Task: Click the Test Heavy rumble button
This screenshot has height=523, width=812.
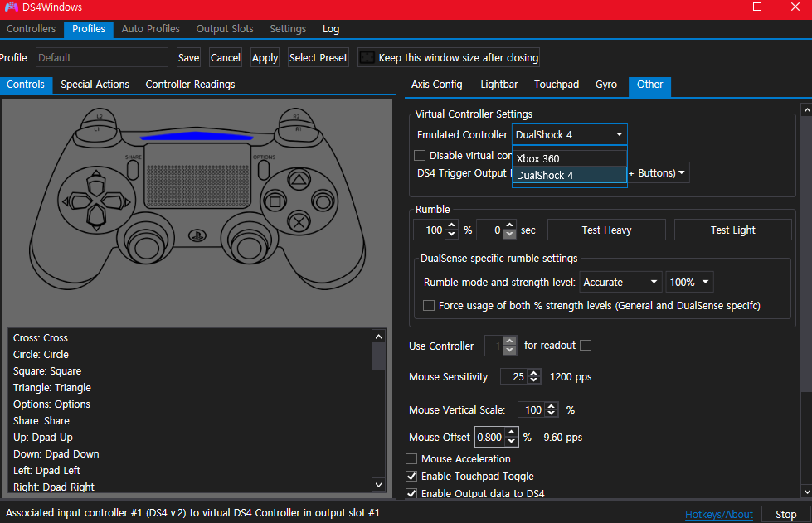Action: click(606, 230)
